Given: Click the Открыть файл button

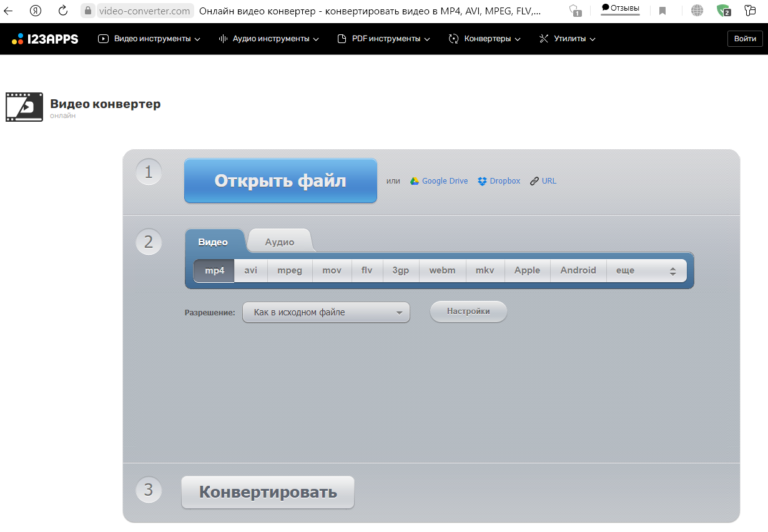Looking at the screenshot, I should tap(280, 181).
